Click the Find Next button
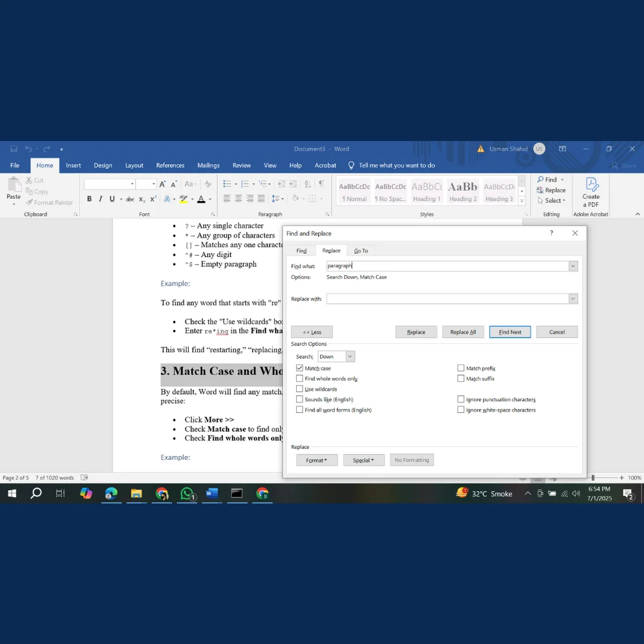 click(509, 332)
